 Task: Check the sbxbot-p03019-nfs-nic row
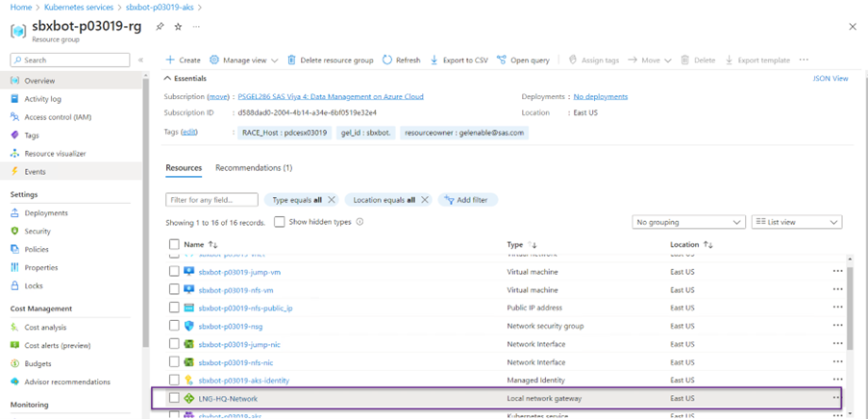coord(174,362)
